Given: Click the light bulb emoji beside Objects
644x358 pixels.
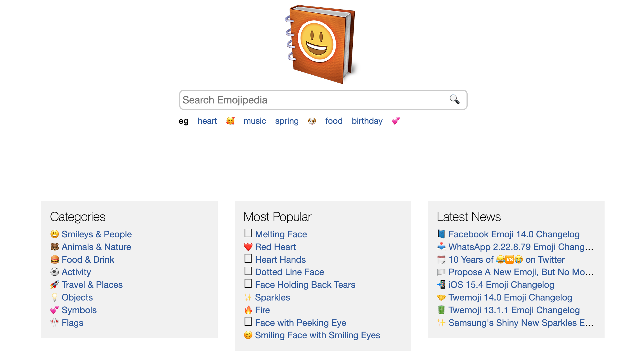Looking at the screenshot, I should coord(55,297).
